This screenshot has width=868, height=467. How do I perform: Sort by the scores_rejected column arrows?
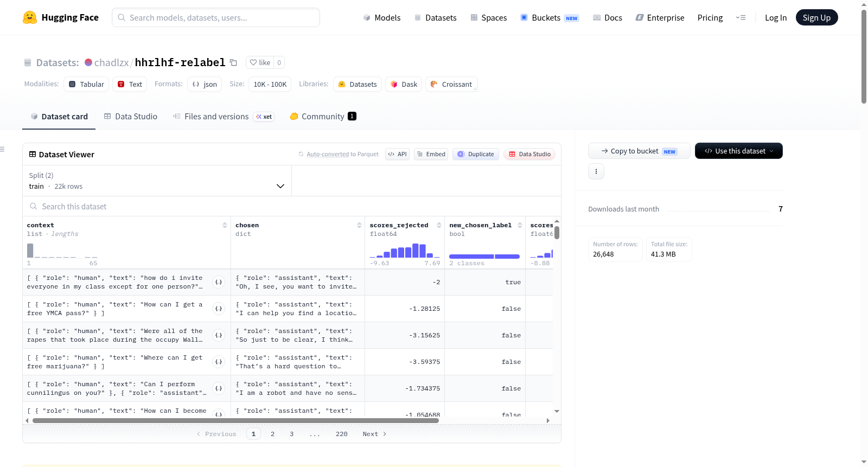click(439, 225)
